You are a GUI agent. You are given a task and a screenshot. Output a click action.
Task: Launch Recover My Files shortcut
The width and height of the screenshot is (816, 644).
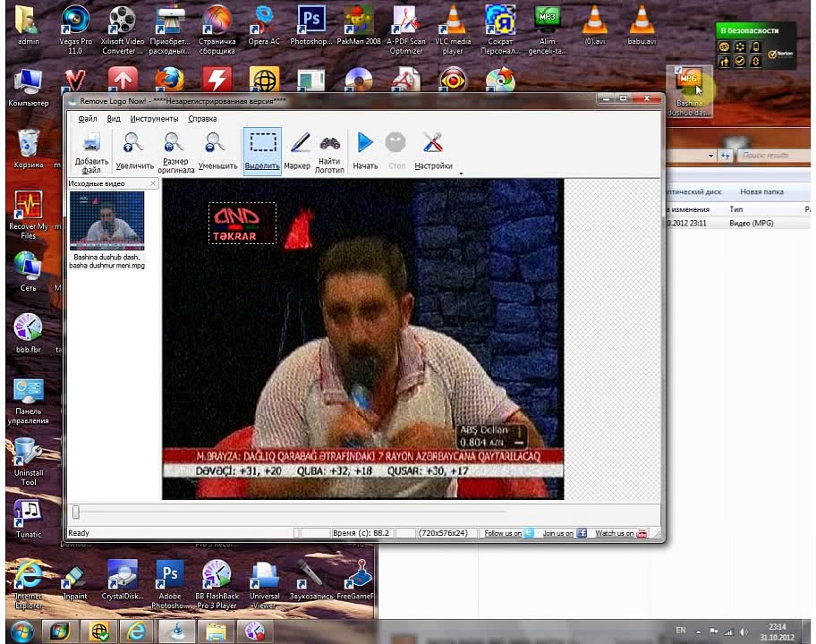[28, 215]
